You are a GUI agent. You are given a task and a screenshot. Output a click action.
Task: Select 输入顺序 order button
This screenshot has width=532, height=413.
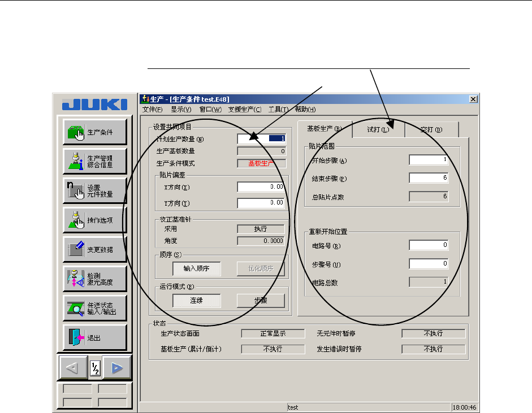click(196, 268)
